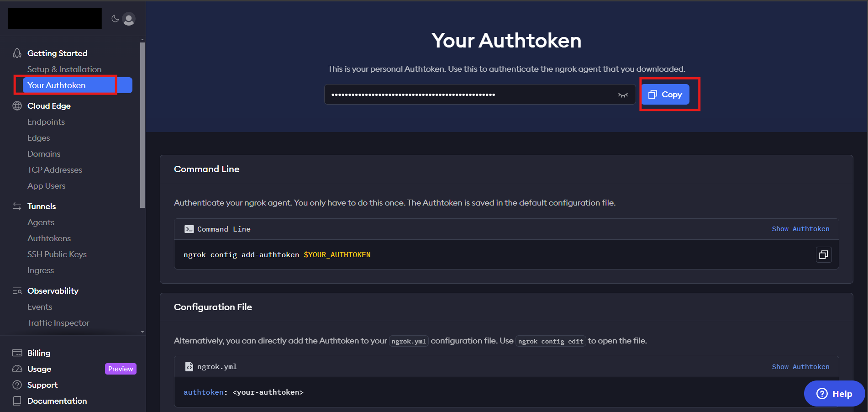
Task: Click the Observability search-list icon
Action: click(17, 291)
